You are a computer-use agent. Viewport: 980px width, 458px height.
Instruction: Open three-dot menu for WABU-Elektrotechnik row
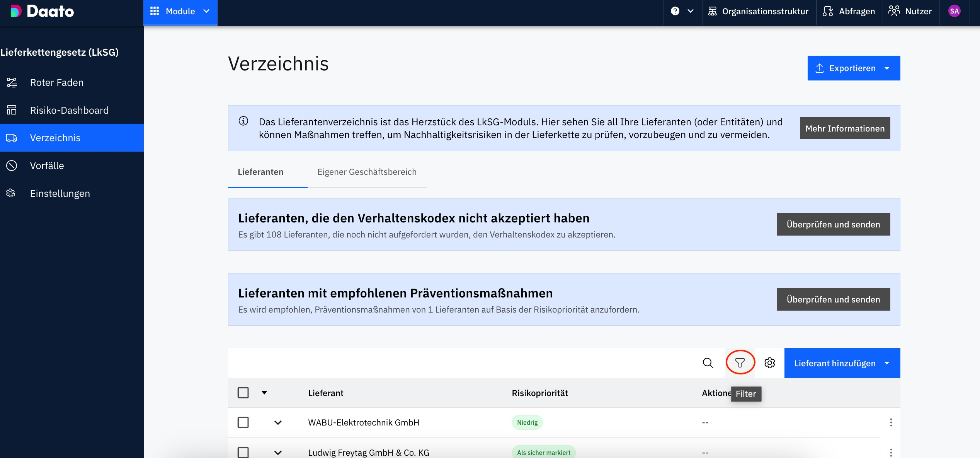(x=891, y=422)
